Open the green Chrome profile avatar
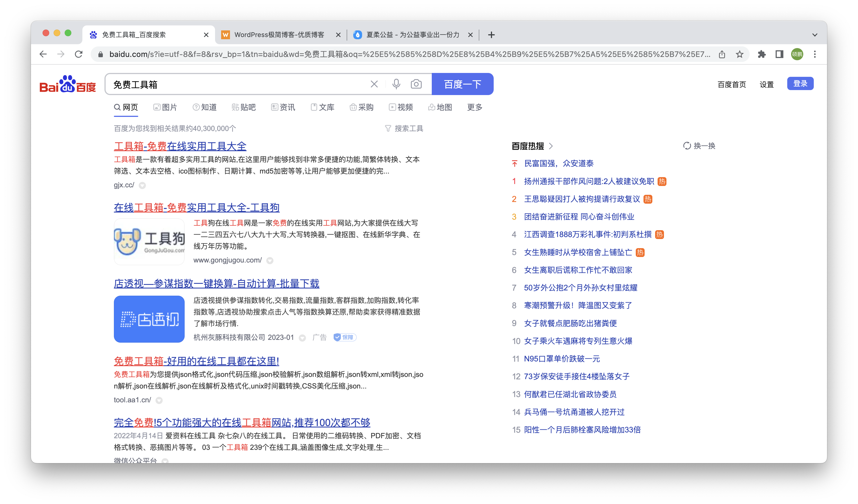This screenshot has width=858, height=504. [797, 54]
